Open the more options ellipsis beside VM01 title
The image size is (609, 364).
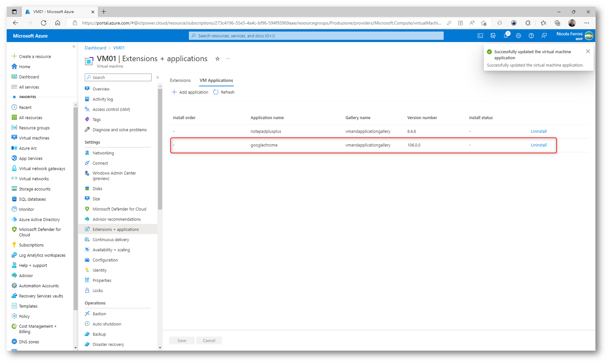tap(228, 59)
